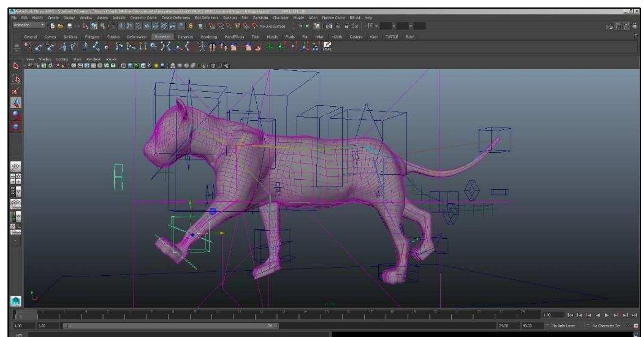Click frame 12 on the time slider

pyautogui.click(x=260, y=315)
